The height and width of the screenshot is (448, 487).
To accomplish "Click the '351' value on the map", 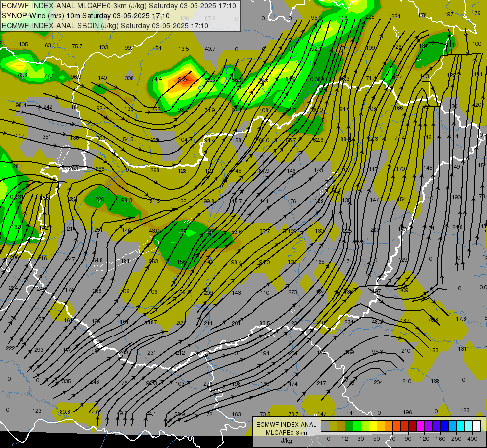I will [x=47, y=137].
